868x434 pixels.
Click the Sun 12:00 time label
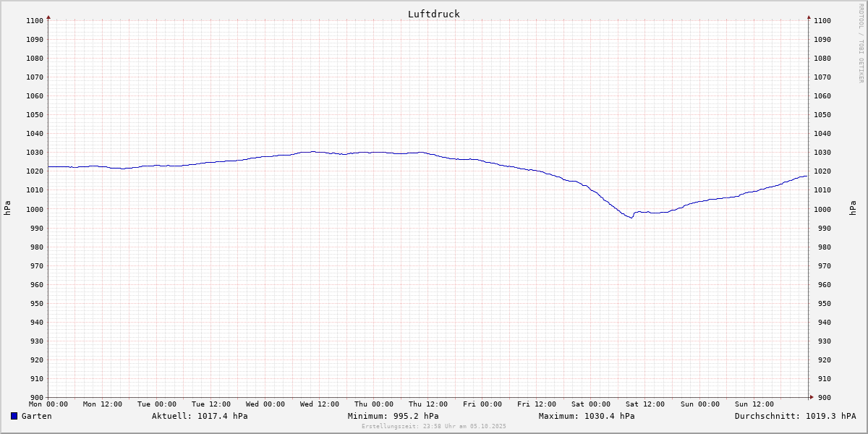click(x=754, y=404)
